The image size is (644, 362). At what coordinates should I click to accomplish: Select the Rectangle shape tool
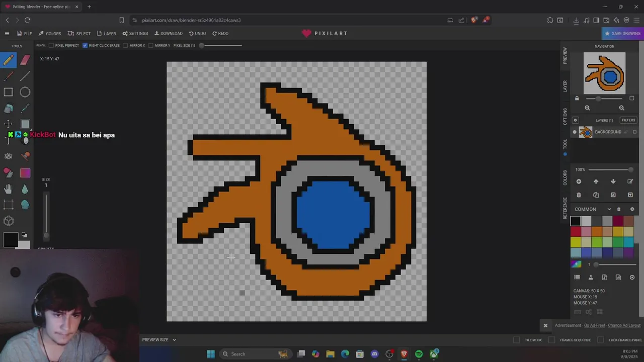coord(9,93)
